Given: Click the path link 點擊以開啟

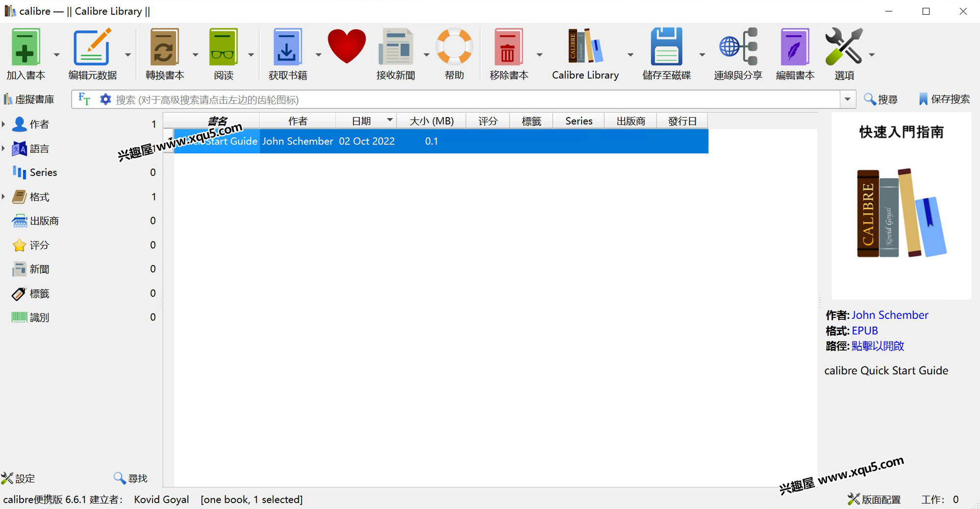Looking at the screenshot, I should [878, 346].
